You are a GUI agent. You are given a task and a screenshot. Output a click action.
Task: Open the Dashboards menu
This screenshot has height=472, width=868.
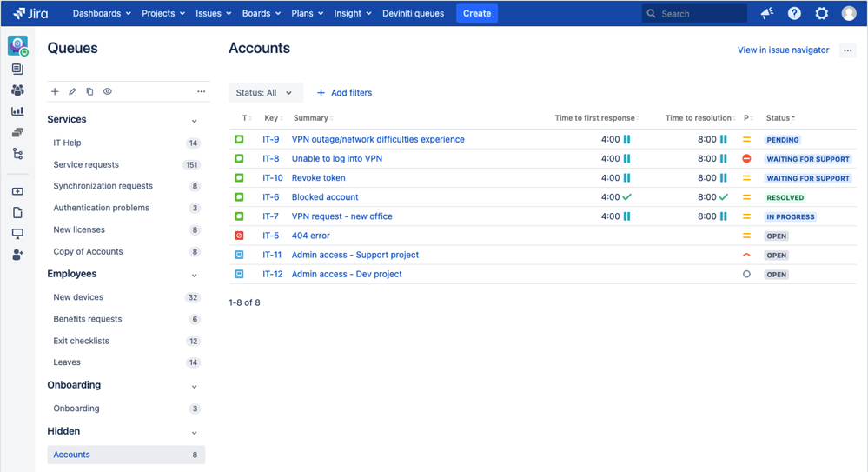(x=102, y=13)
